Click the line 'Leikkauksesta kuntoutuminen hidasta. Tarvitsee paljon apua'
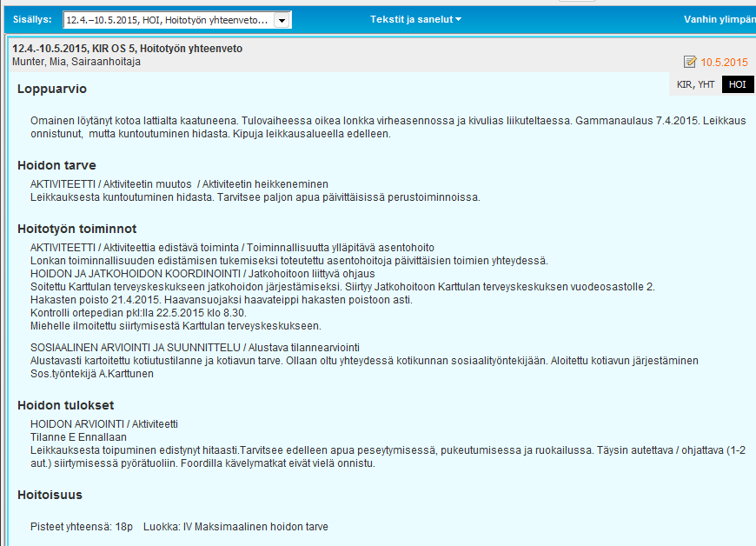 tap(255, 197)
